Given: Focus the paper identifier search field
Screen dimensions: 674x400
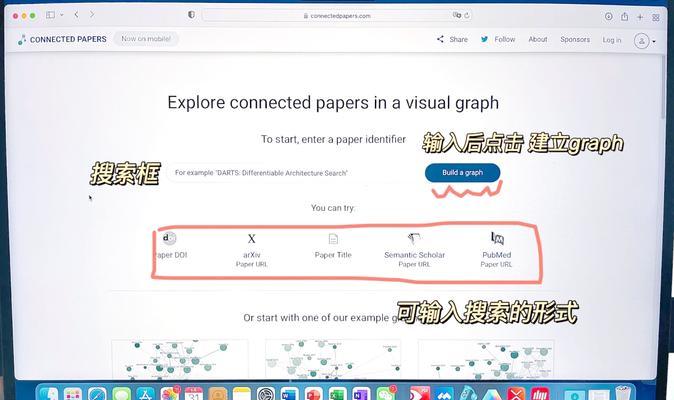Looking at the screenshot, I should (288, 173).
